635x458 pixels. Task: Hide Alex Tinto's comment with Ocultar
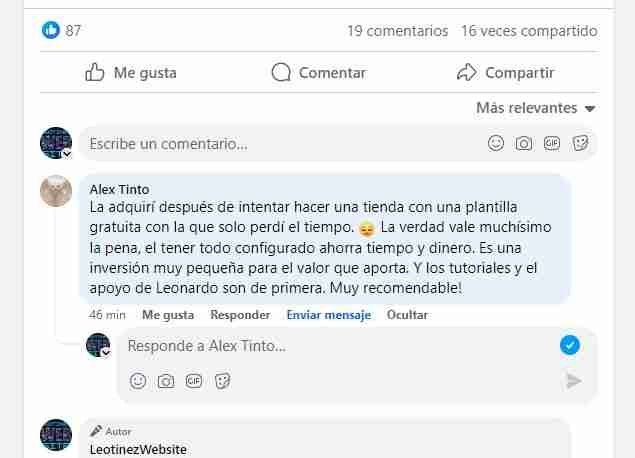tap(407, 314)
